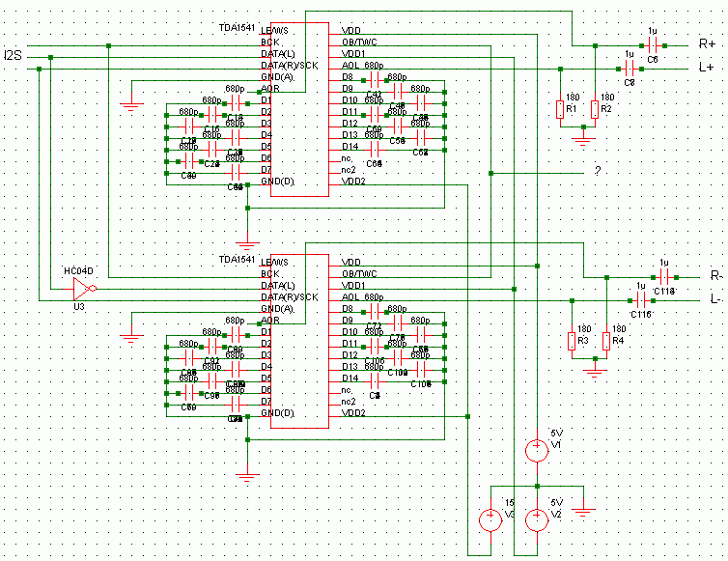Click the VDD2 pin on lower TDA1541
Screen dimensions: 728x561
coord(353,413)
